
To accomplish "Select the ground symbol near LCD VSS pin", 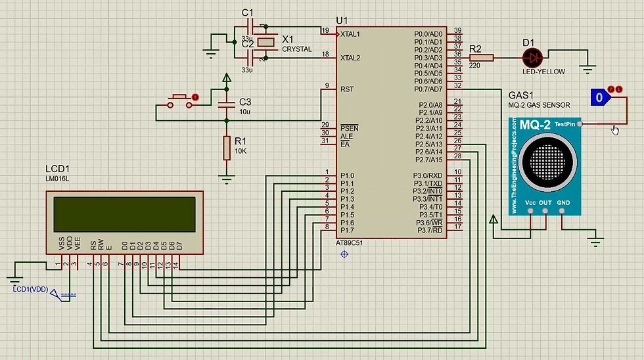I will coord(14,280).
